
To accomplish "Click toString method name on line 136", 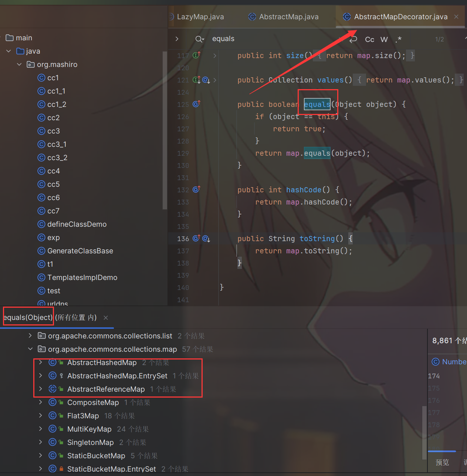I will click(x=317, y=239).
